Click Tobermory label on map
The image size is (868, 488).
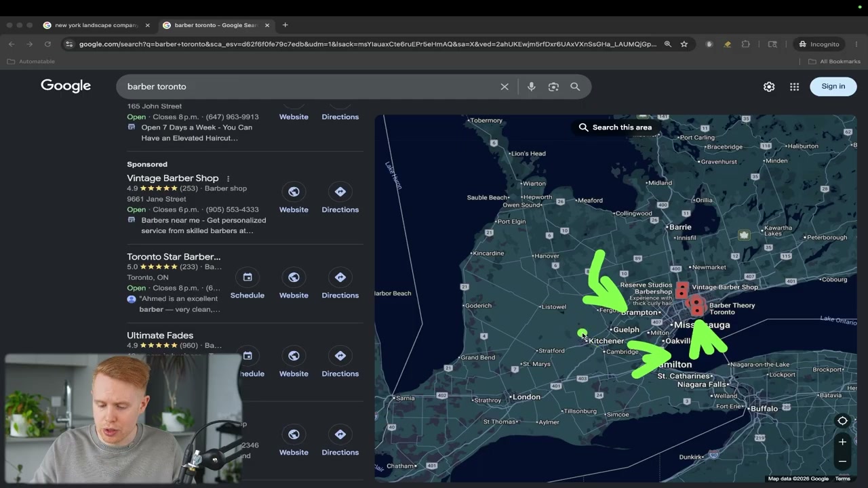tap(486, 121)
